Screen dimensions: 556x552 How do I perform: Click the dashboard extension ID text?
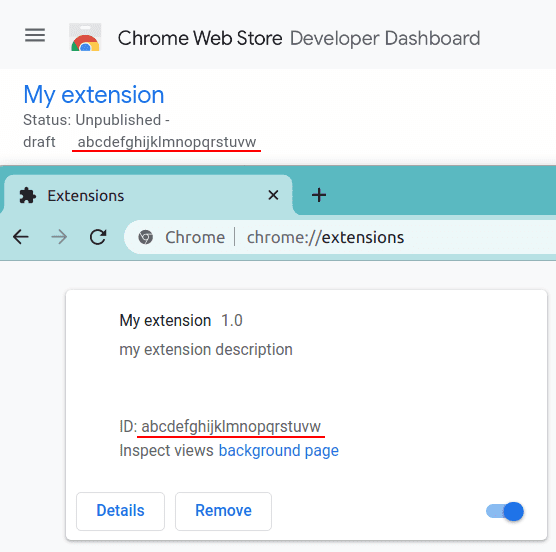[x=167, y=142]
